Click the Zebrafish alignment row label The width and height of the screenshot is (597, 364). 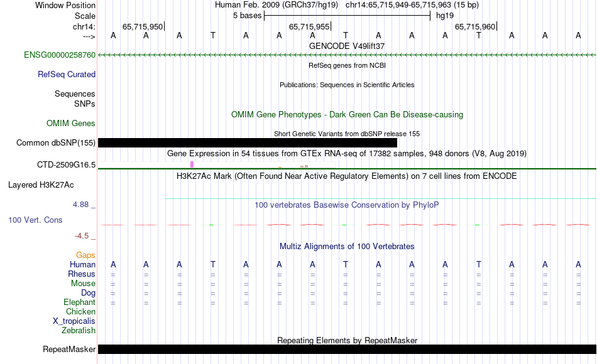point(79,330)
